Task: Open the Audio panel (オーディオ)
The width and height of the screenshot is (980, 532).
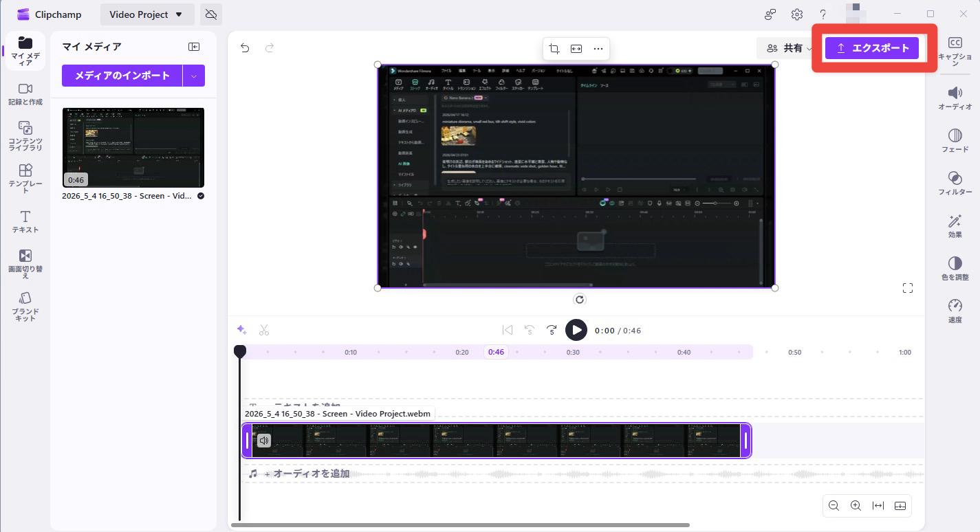Action: click(955, 98)
